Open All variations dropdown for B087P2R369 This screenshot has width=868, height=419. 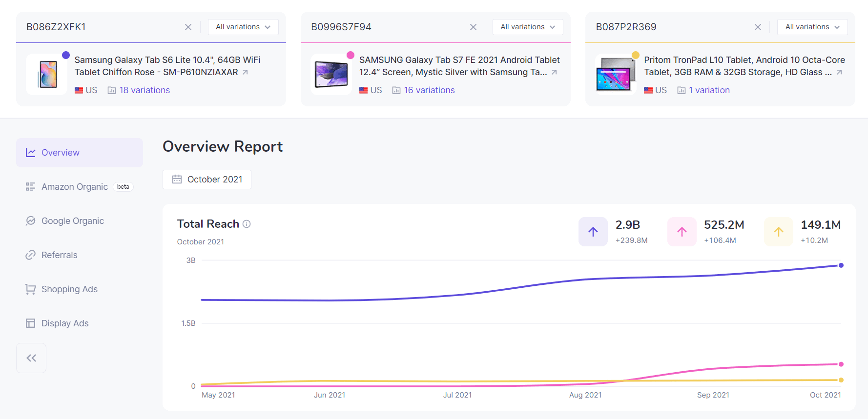click(812, 27)
